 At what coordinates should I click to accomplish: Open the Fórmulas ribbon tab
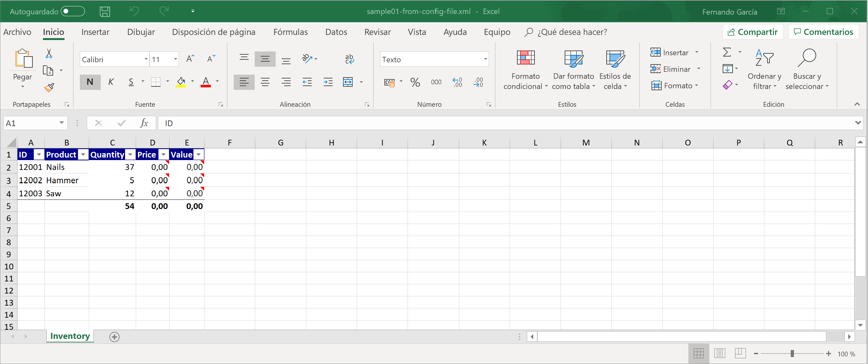coord(291,32)
